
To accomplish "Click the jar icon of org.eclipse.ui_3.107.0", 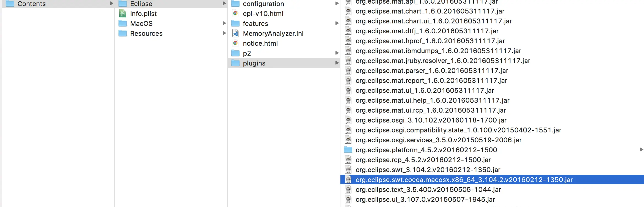I will click(x=348, y=199).
